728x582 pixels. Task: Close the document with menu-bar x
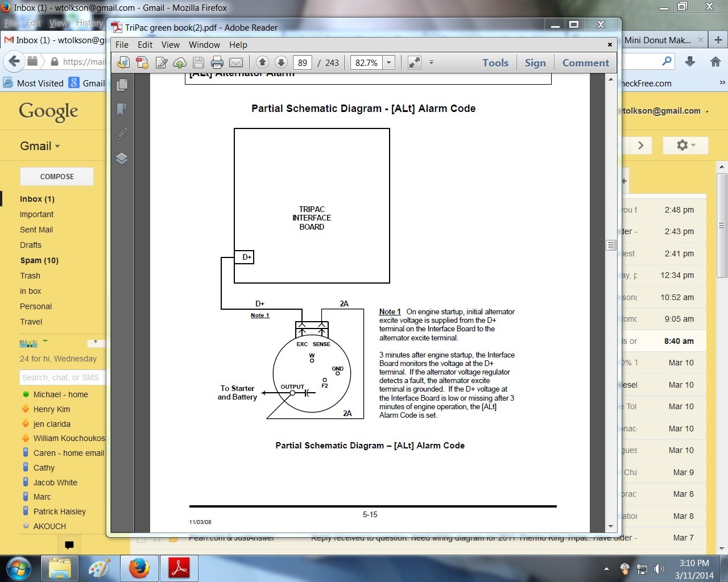click(610, 44)
